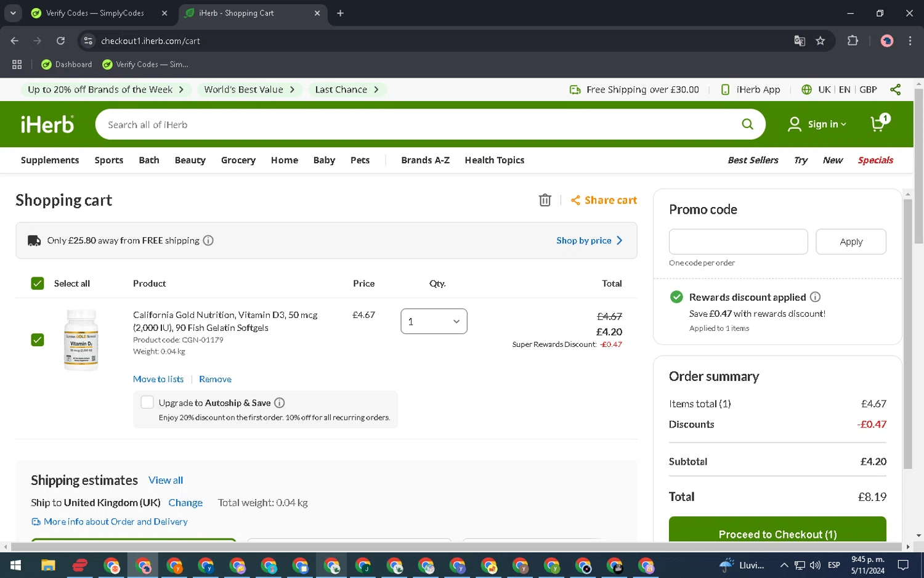Viewport: 924px width, 578px height.
Task: Click the Remove link for Vitamin D3
Action: [215, 379]
